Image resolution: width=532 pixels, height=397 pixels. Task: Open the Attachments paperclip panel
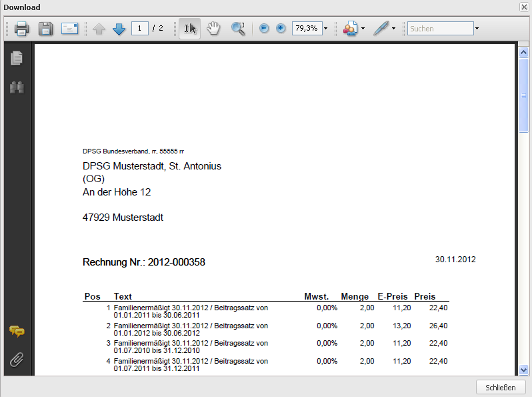[x=17, y=360]
